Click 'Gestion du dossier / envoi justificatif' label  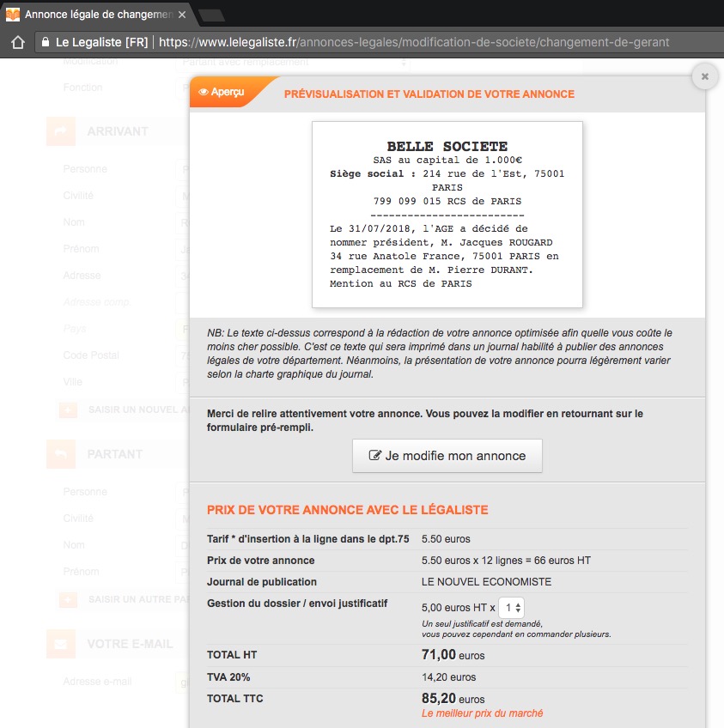coord(297,604)
